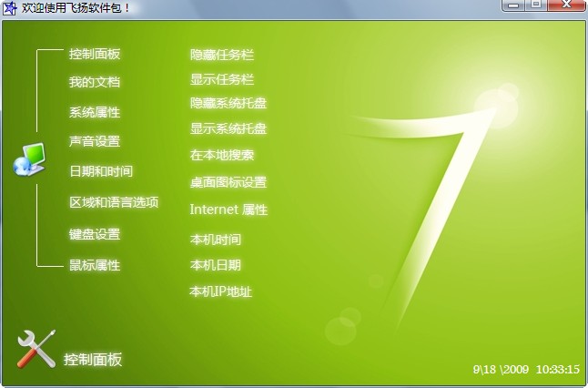Image resolution: width=588 pixels, height=388 pixels.
Task: Open 声音设置
Action: (x=95, y=141)
